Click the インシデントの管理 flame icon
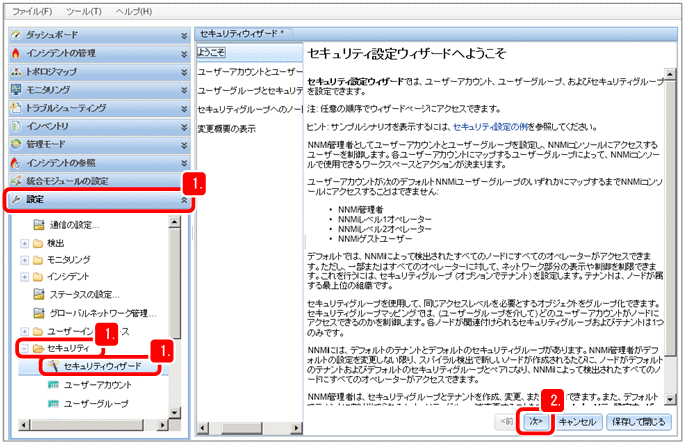 (x=16, y=53)
